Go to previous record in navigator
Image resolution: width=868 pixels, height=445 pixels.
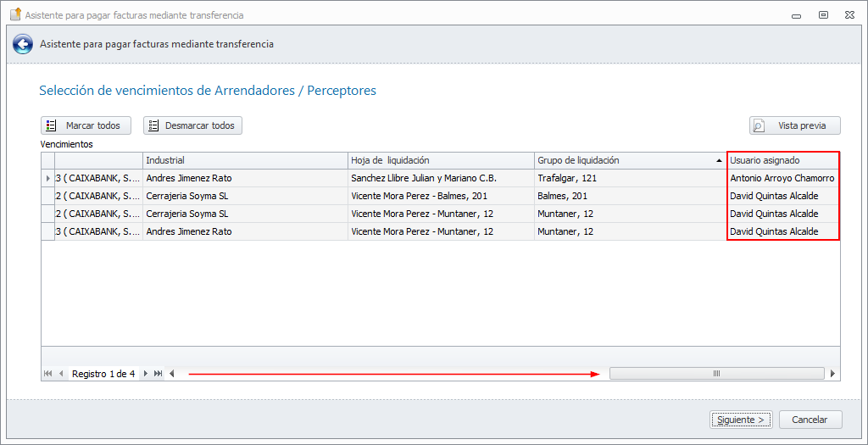tap(61, 374)
